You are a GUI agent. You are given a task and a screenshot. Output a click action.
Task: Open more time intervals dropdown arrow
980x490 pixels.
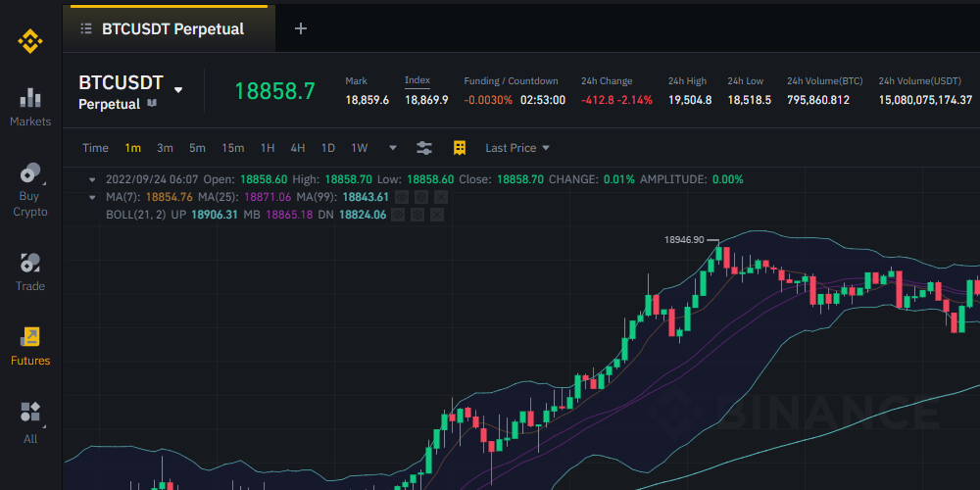pyautogui.click(x=393, y=148)
